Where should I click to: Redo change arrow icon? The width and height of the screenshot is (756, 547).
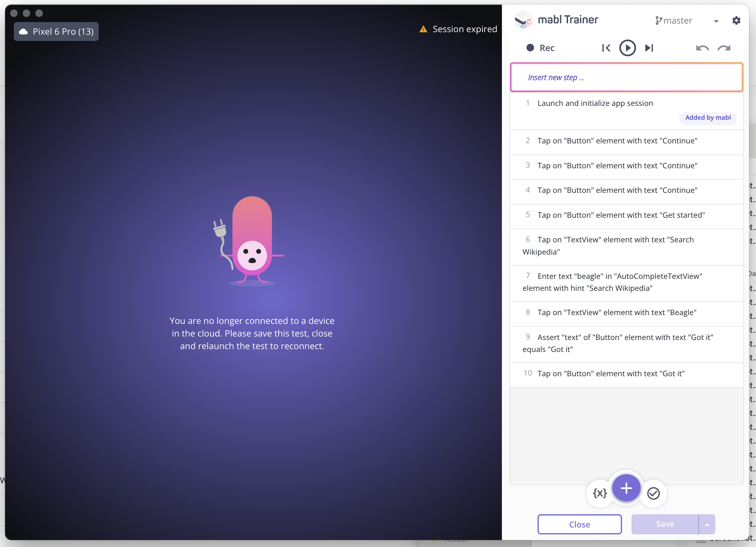pos(724,48)
